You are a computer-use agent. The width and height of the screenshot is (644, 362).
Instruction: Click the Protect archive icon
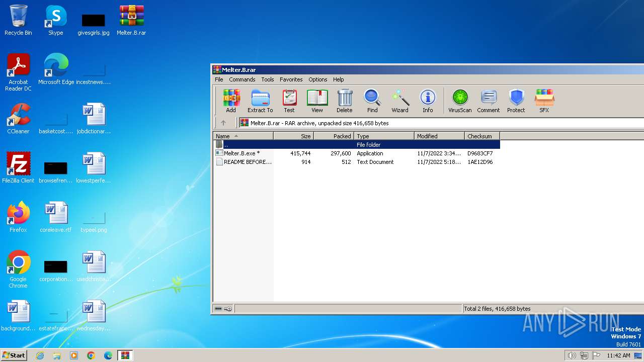point(516,101)
